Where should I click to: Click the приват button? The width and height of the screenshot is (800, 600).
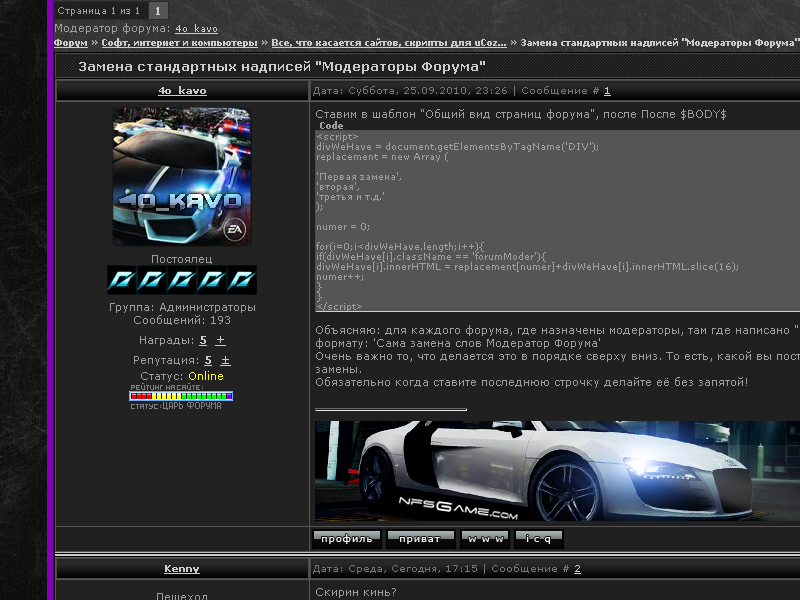pos(420,539)
